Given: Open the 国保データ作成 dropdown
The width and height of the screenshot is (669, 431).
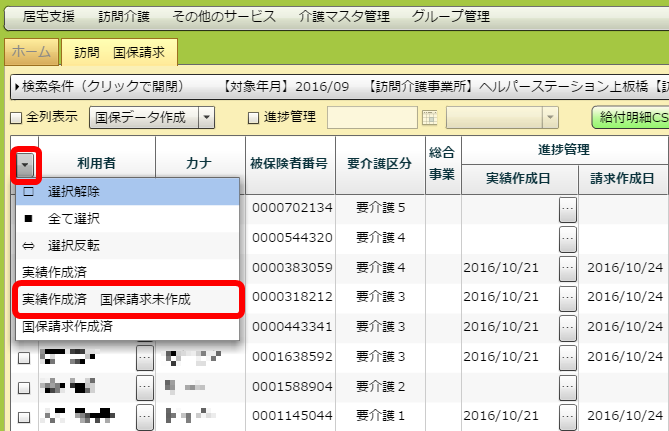Looking at the screenshot, I should coord(207,118).
